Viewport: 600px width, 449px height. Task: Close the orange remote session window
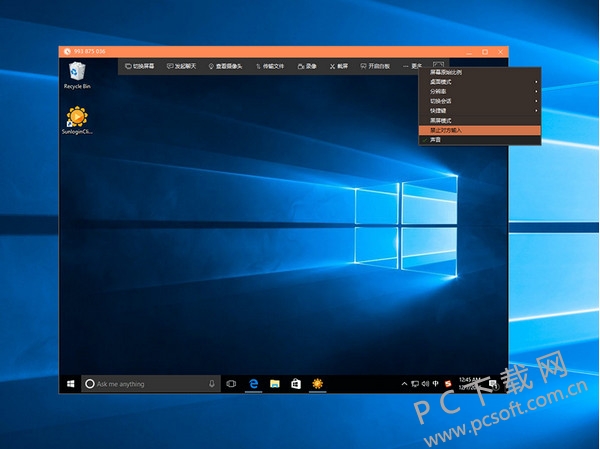coord(500,52)
